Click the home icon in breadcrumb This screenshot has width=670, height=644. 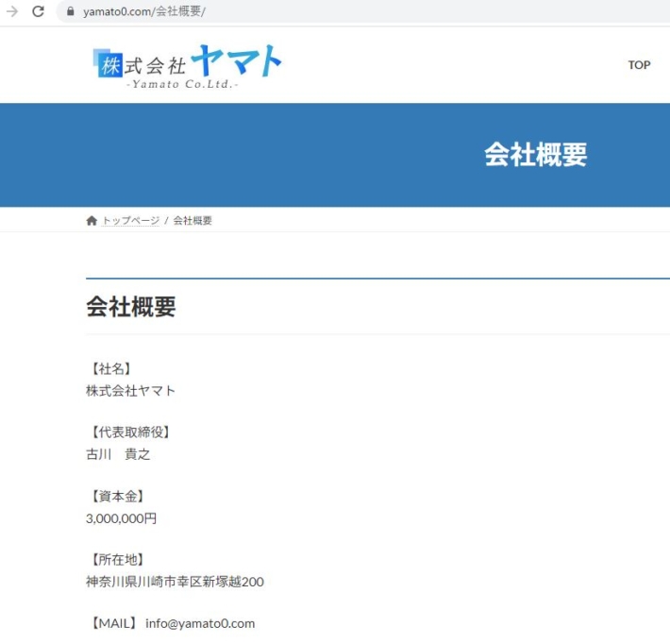pyautogui.click(x=92, y=221)
